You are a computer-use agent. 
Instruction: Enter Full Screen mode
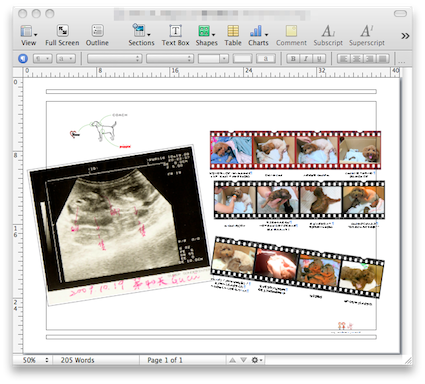click(62, 35)
